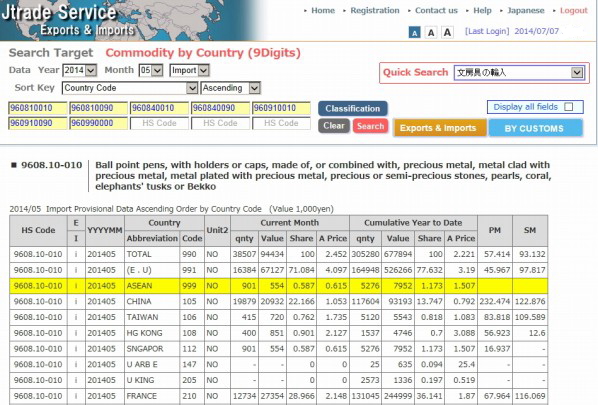Click the HG KONG country cell
Screen dimensions: 598x405
[152, 333]
